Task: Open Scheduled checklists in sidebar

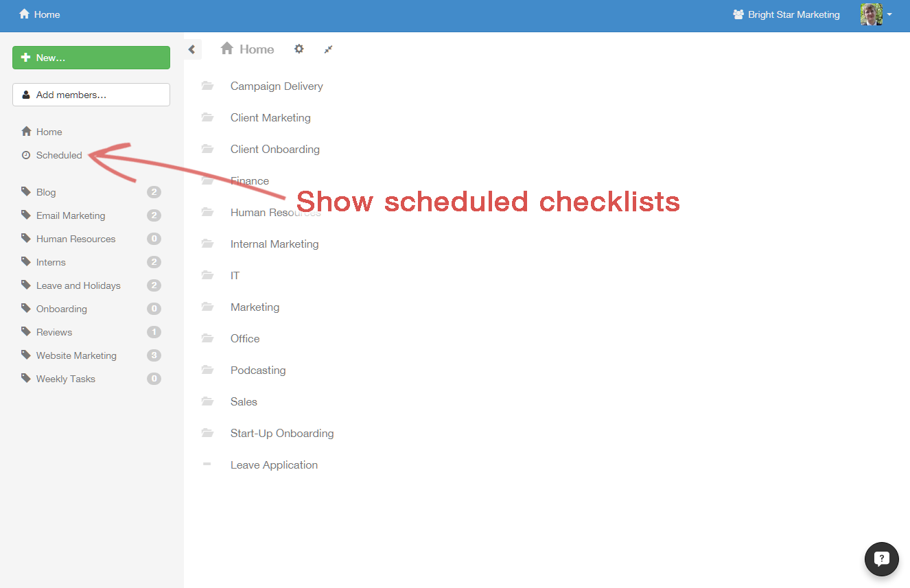Action: click(59, 155)
